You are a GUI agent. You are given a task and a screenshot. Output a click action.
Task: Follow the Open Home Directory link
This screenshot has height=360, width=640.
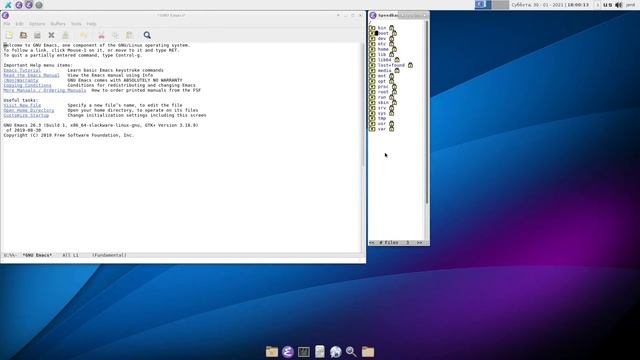point(29,110)
